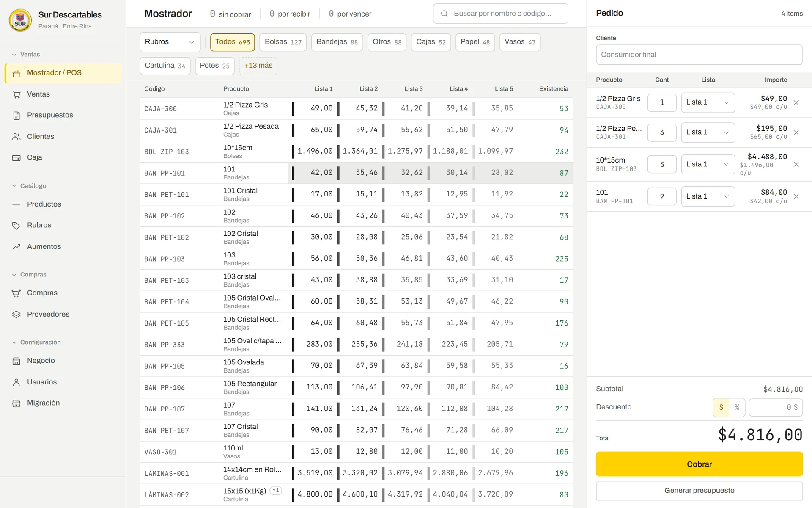Click the search magnifier icon
812x508 pixels.
click(x=444, y=14)
